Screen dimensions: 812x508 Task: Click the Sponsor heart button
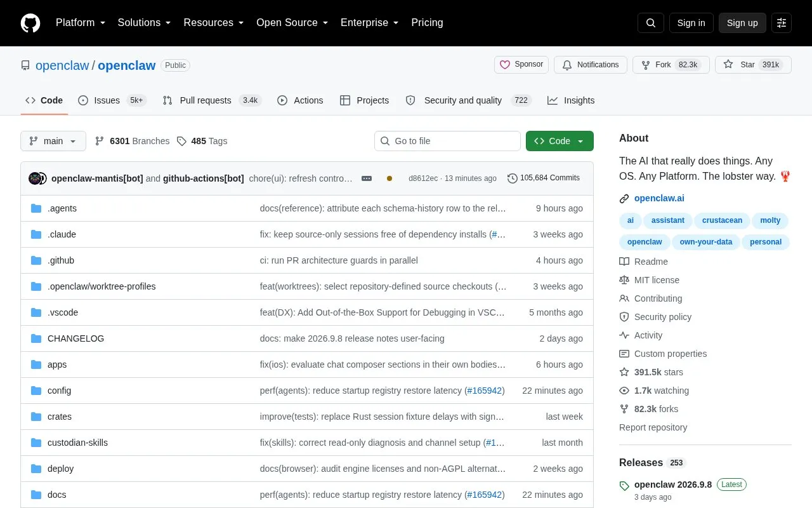pyautogui.click(x=521, y=65)
